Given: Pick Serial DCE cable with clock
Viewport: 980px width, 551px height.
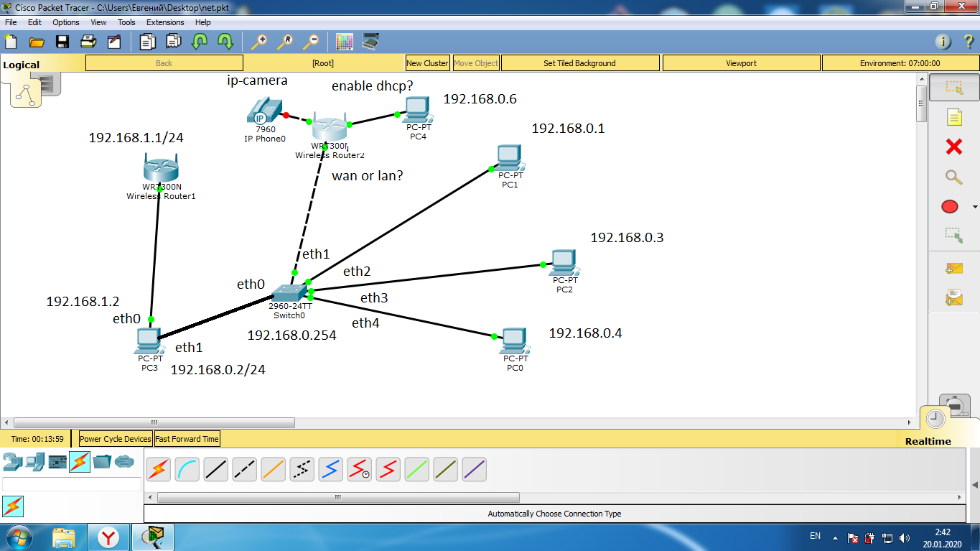Looking at the screenshot, I should [x=360, y=470].
